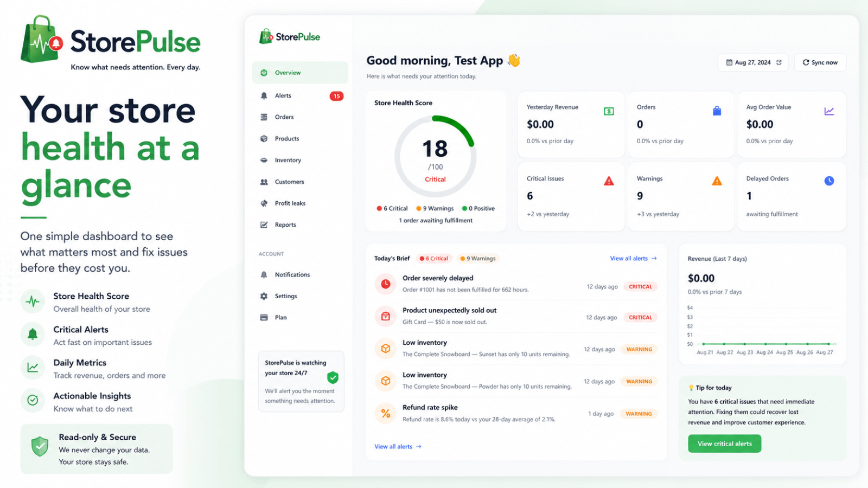Open the Product unexpectedly sold out alert

516,316
